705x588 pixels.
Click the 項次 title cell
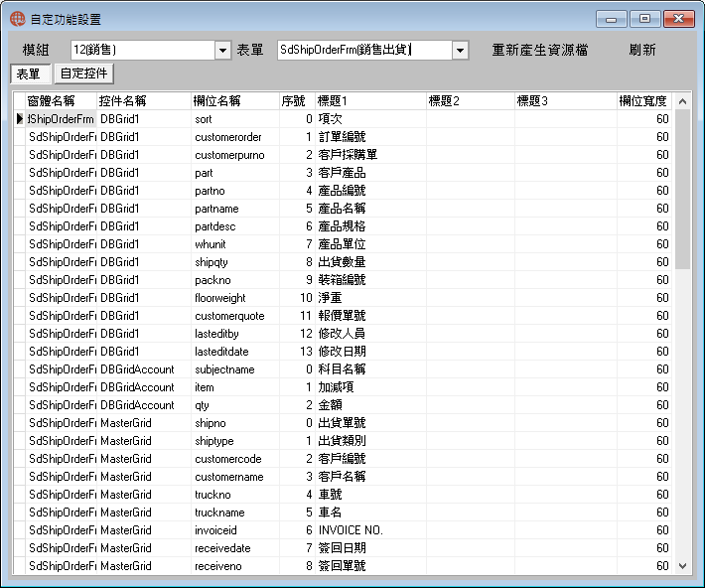[370, 119]
